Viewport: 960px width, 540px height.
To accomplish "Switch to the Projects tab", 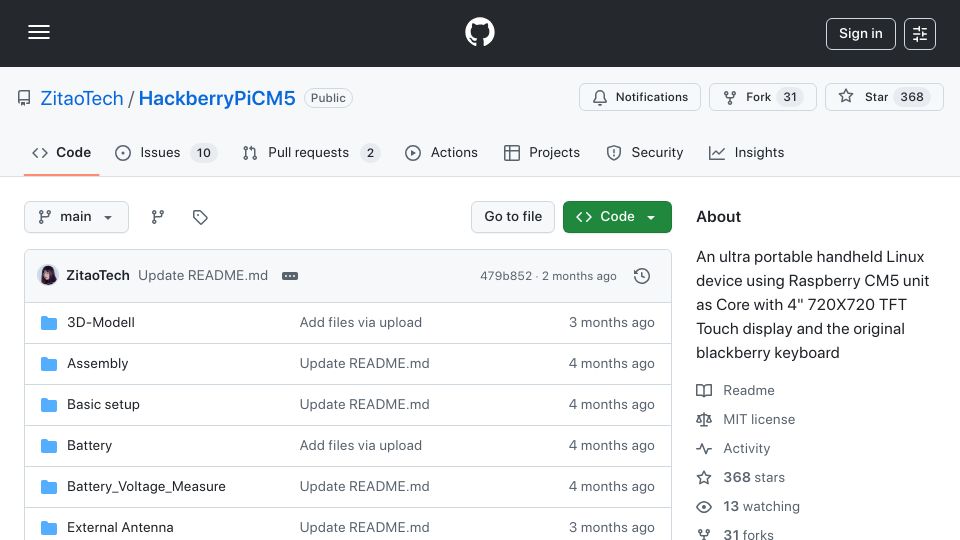I will [x=541, y=152].
